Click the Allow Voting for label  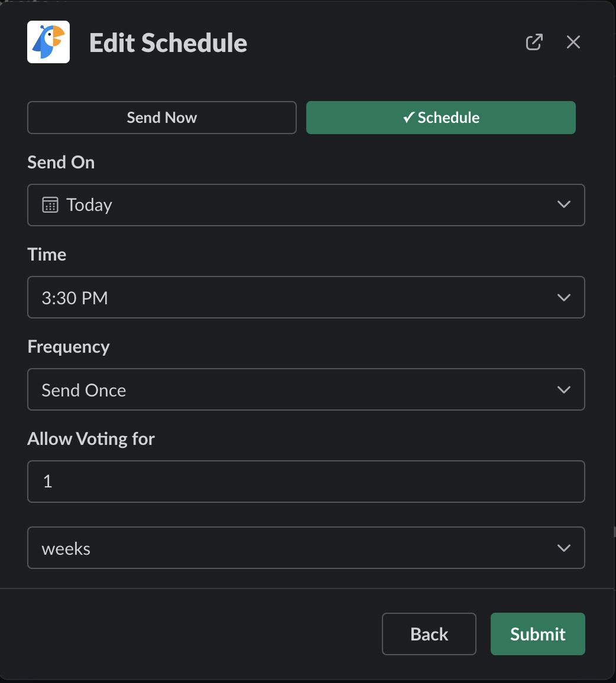point(91,439)
